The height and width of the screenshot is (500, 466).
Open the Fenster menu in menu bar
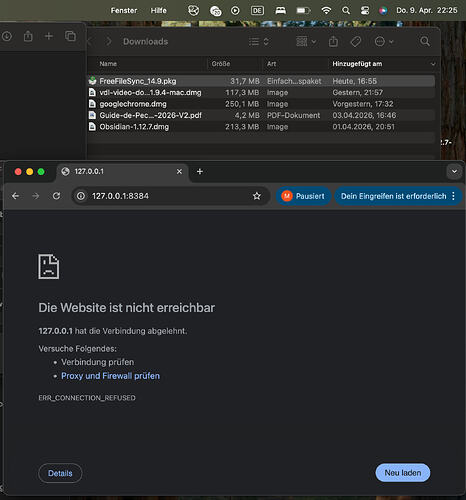[x=124, y=11]
